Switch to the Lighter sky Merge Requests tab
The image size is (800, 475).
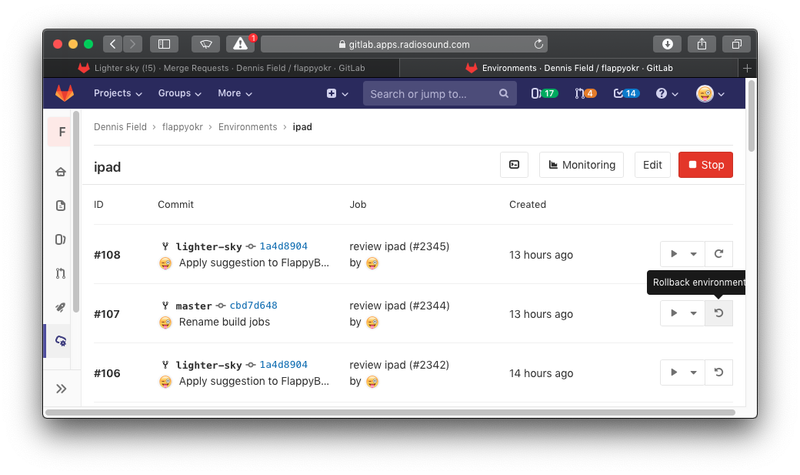pyautogui.click(x=223, y=68)
